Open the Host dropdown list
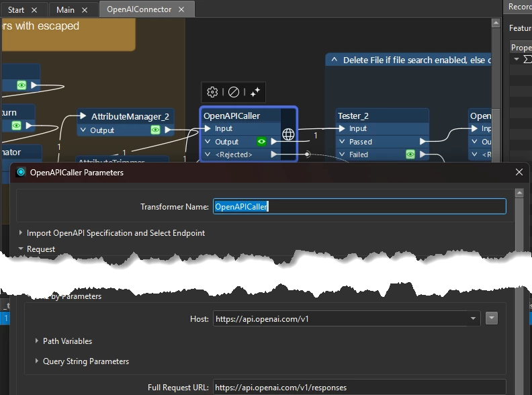 (473, 318)
